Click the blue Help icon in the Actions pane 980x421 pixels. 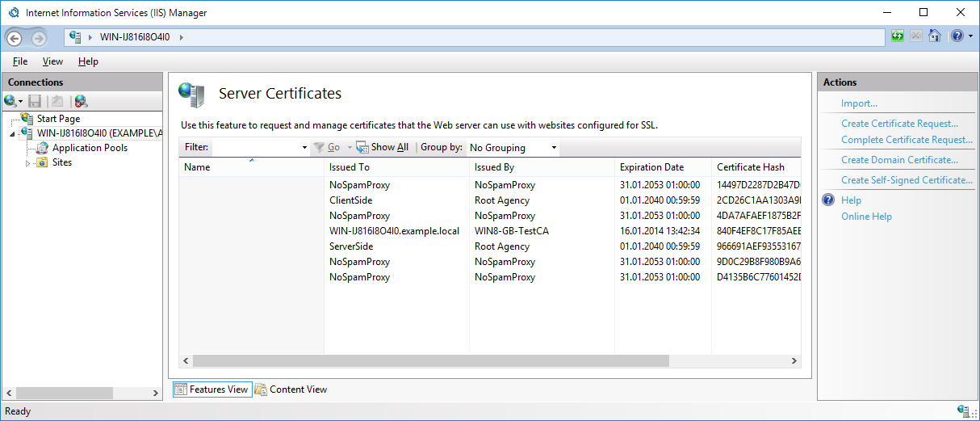(x=827, y=200)
